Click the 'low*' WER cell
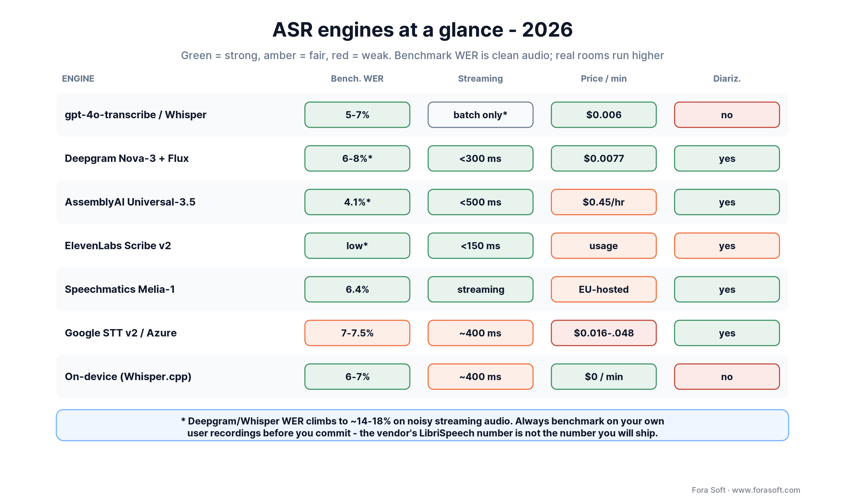This screenshot has height=504, width=845. click(x=357, y=246)
